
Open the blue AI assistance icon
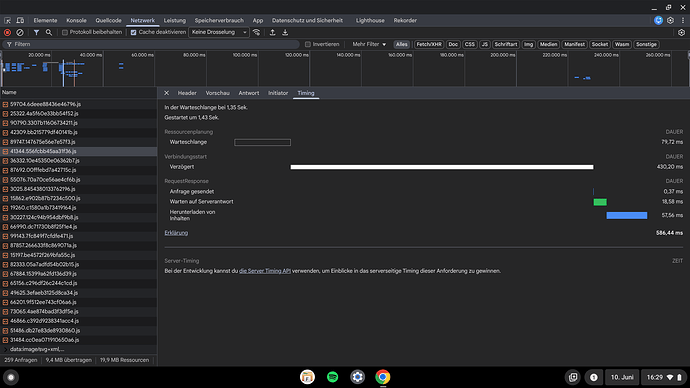pyautogui.click(x=658, y=20)
